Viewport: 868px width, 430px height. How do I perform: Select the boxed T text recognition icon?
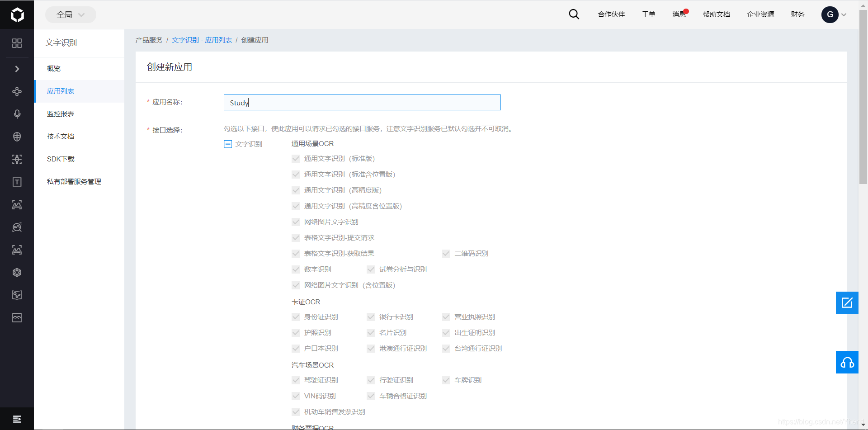(x=17, y=182)
